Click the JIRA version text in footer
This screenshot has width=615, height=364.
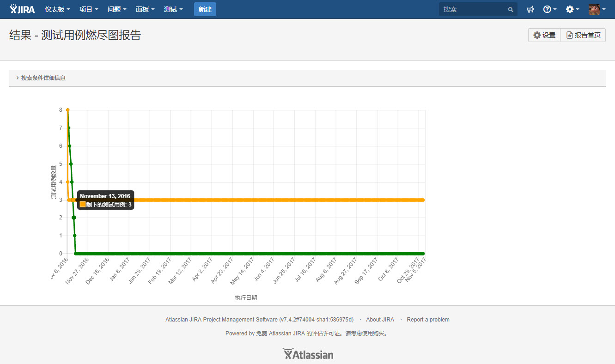tap(260, 320)
